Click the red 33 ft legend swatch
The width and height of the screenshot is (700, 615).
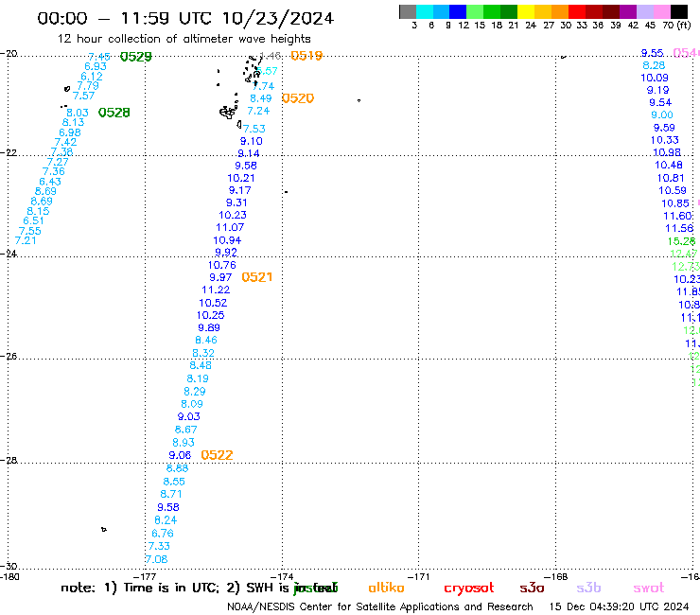point(577,11)
